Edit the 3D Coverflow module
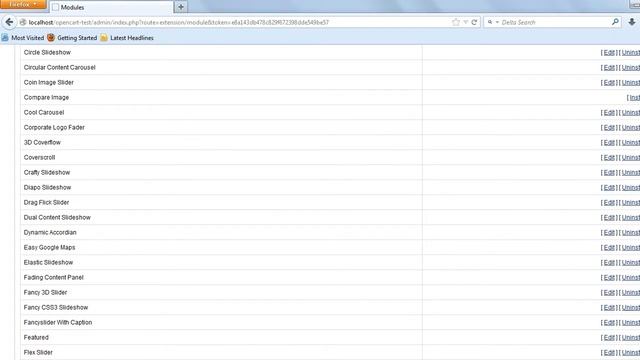The image size is (640, 360). [609, 143]
